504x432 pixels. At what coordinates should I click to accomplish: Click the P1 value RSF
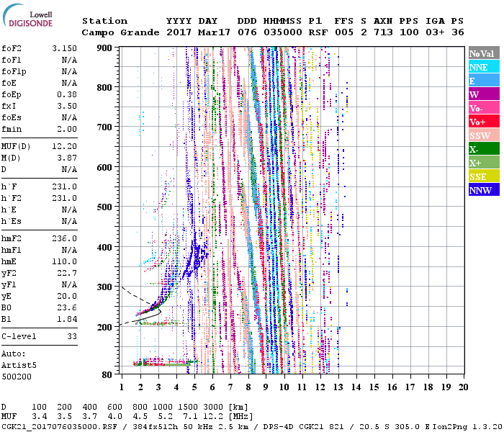point(318,32)
